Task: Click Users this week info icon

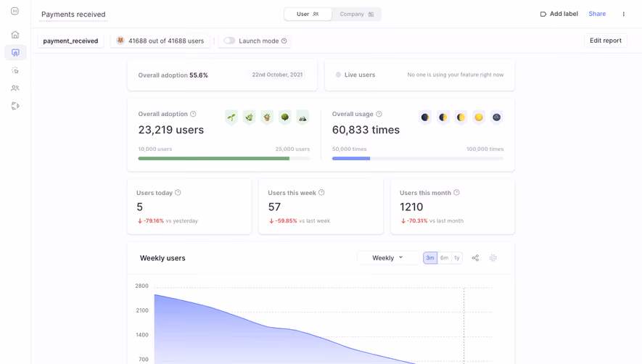Action: (x=321, y=192)
